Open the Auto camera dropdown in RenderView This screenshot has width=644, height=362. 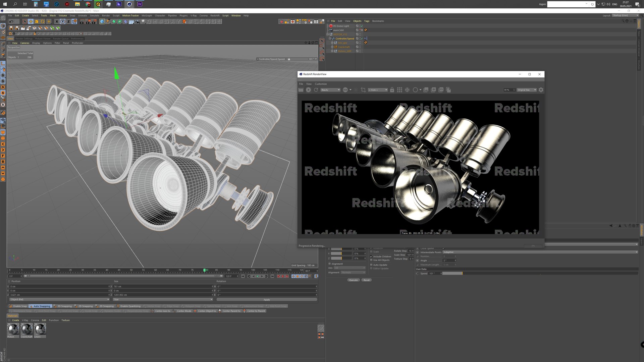378,90
